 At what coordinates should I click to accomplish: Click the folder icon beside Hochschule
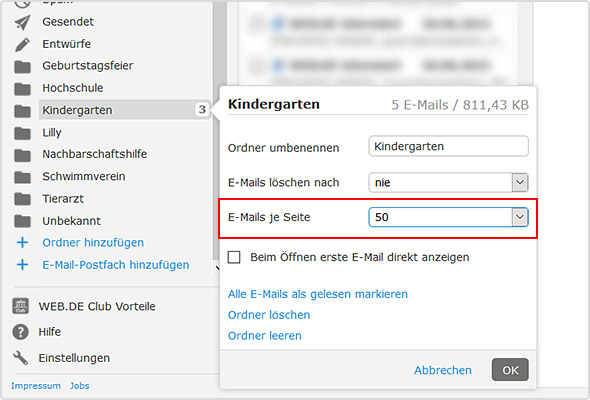pos(22,89)
